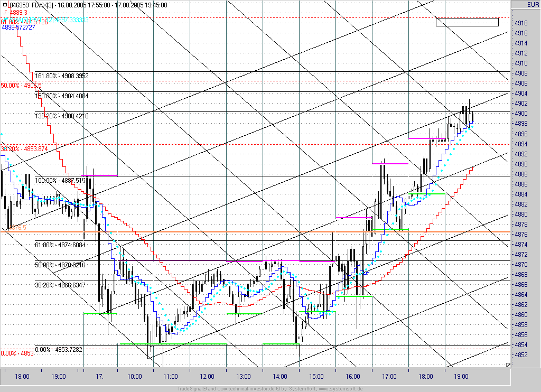Click the red retracement label '0.00% - 4853'

(17, 353)
